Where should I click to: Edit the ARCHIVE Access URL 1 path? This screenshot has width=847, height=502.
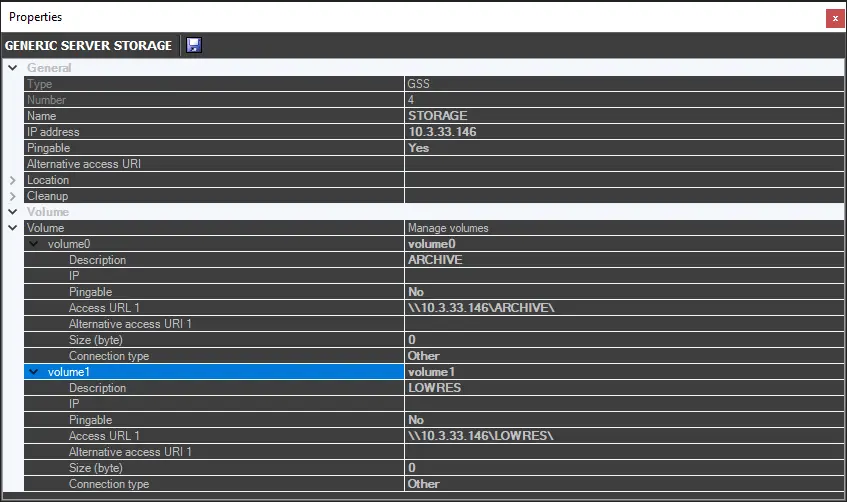[620, 308]
